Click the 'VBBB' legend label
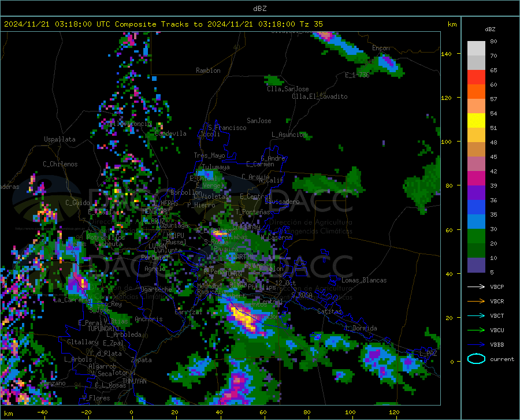520x420 pixels. [x=497, y=345]
